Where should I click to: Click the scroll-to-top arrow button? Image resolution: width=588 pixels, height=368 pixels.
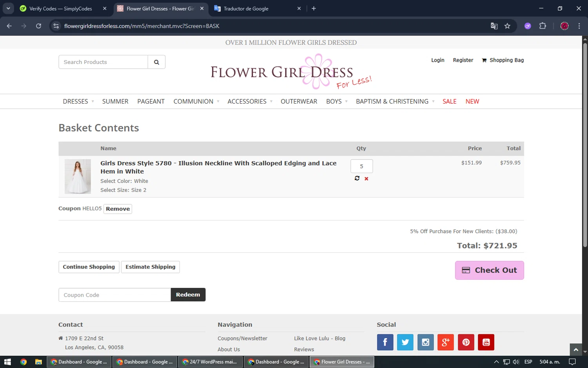click(x=575, y=349)
